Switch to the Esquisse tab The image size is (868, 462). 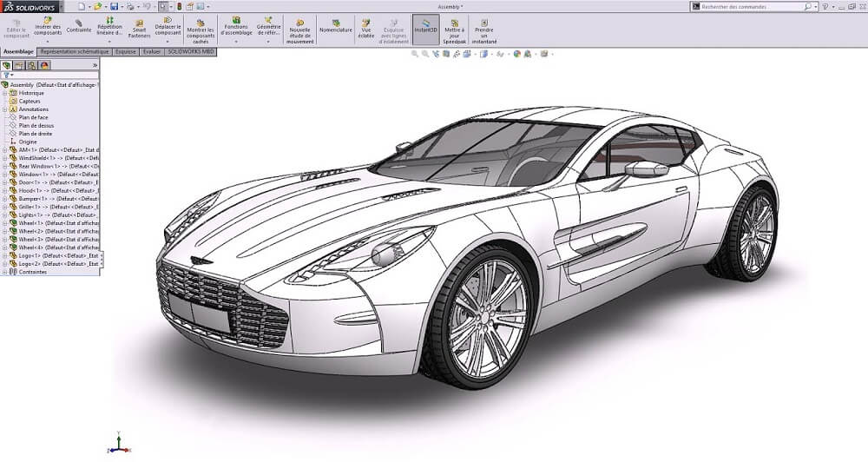(x=126, y=51)
